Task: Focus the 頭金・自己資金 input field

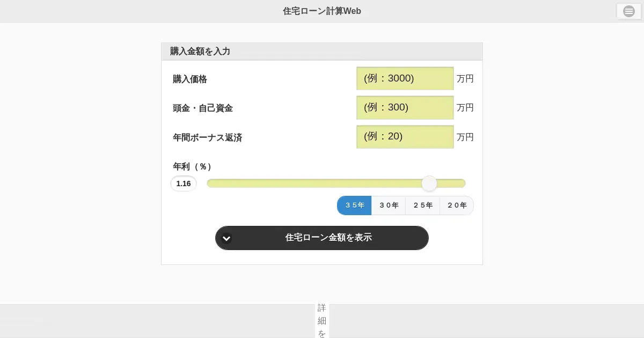Action: (x=405, y=107)
